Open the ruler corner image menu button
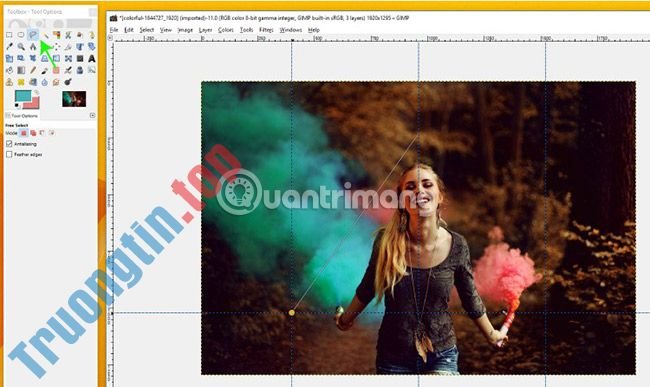Screen dimensions: 650x387 point(110,38)
